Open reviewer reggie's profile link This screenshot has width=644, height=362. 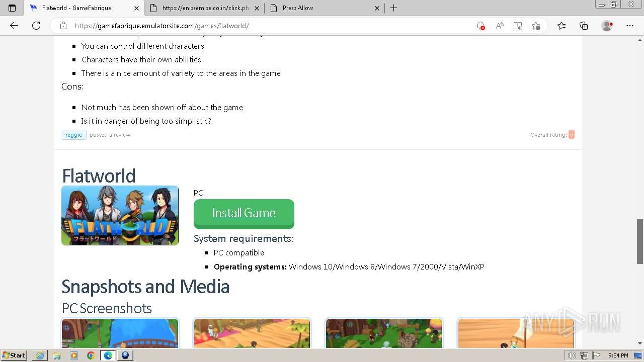tap(73, 135)
